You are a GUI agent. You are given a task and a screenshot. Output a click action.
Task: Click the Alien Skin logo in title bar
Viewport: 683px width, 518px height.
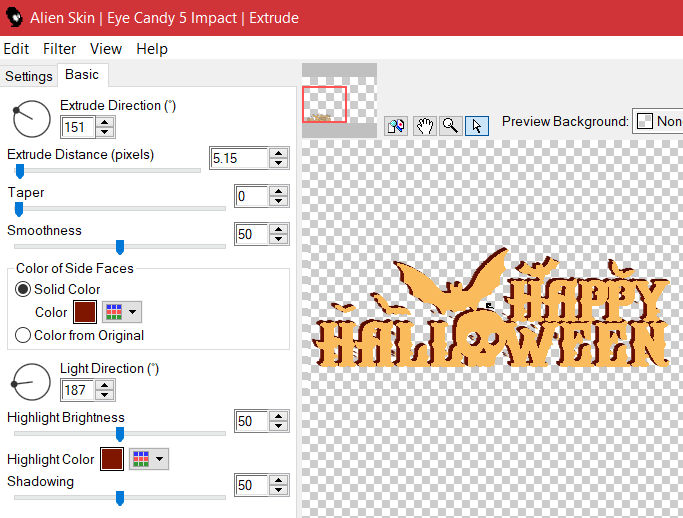point(14,18)
